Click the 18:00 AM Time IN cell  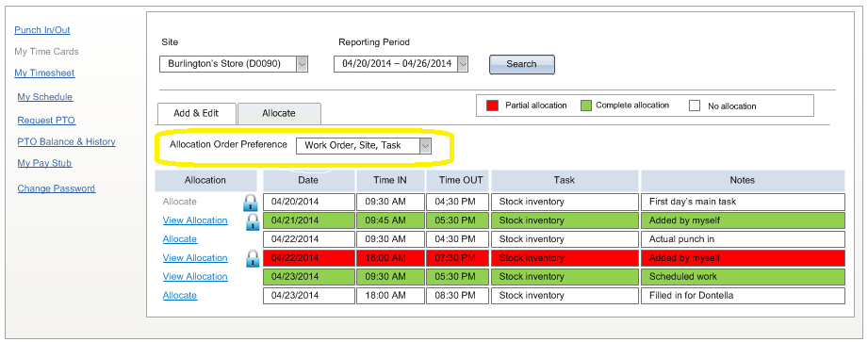pos(390,296)
